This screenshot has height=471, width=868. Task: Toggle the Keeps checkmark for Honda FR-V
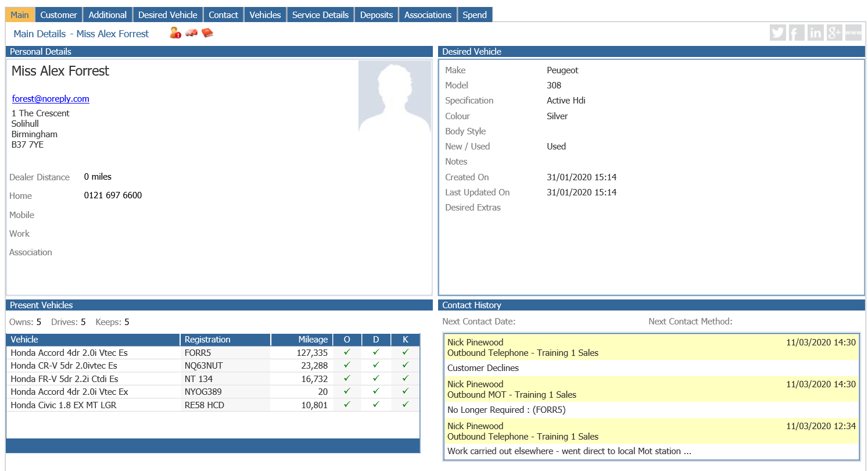(405, 378)
